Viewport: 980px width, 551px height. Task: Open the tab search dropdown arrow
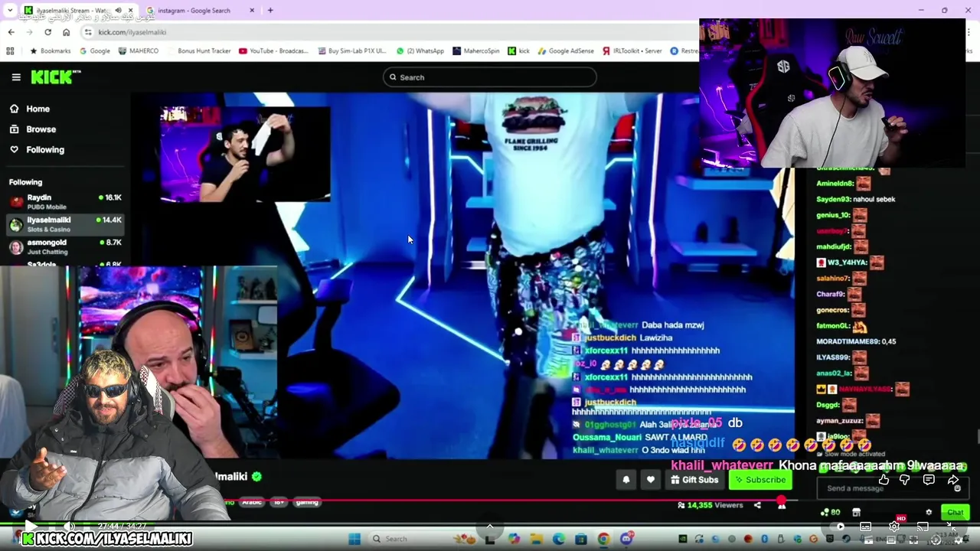(9, 11)
